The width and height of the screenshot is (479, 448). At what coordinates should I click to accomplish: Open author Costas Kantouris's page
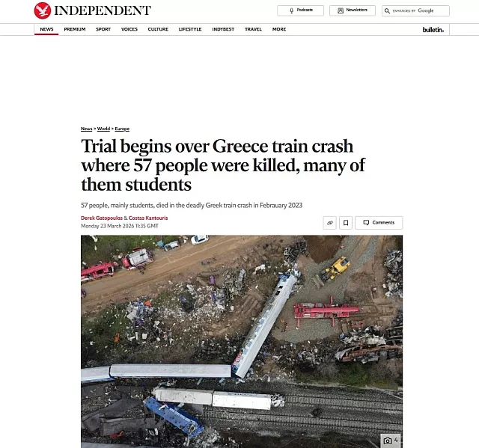148,218
